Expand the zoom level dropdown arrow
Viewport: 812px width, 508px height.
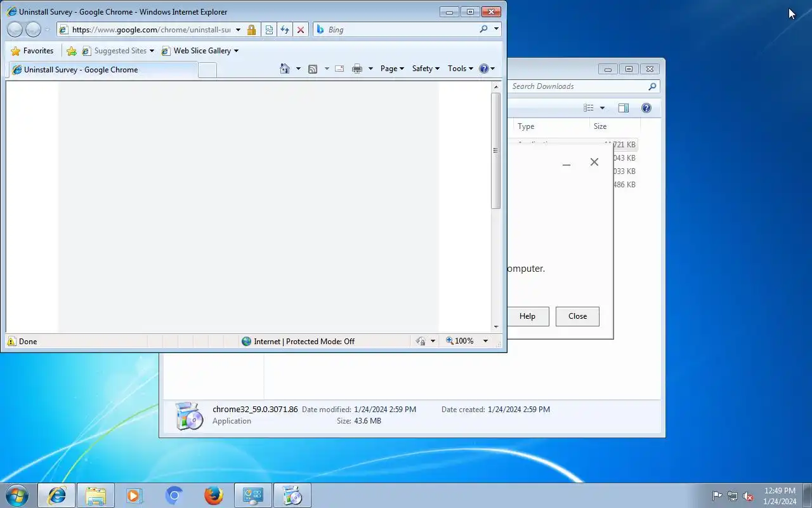click(x=485, y=341)
